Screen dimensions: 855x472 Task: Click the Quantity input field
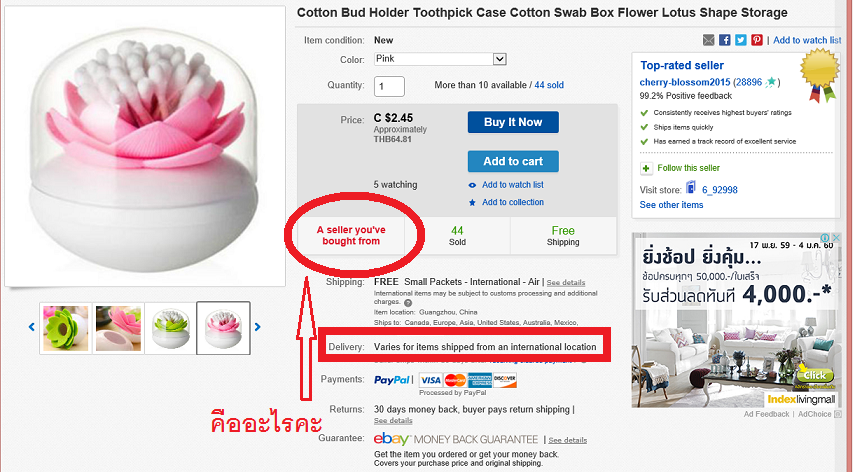[389, 86]
